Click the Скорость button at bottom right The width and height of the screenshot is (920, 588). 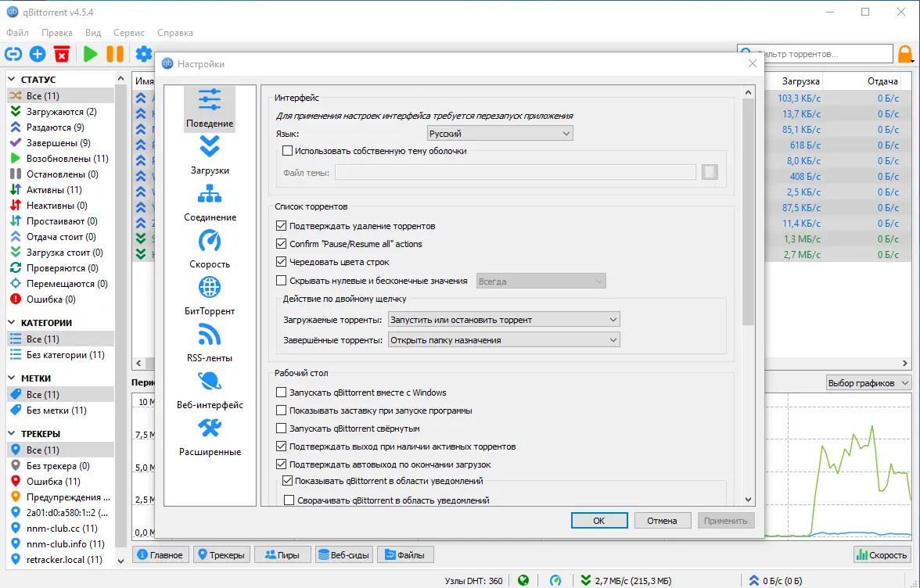click(x=882, y=554)
